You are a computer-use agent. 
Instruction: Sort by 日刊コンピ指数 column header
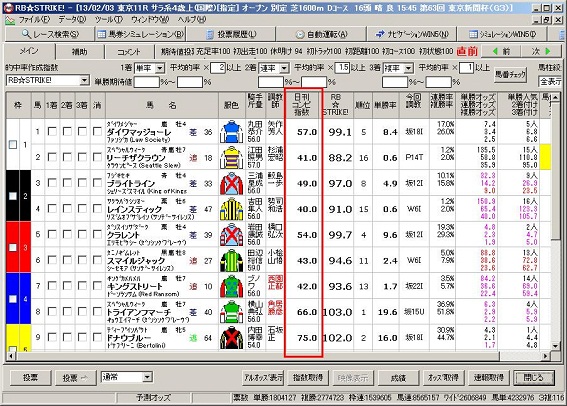tap(302, 105)
